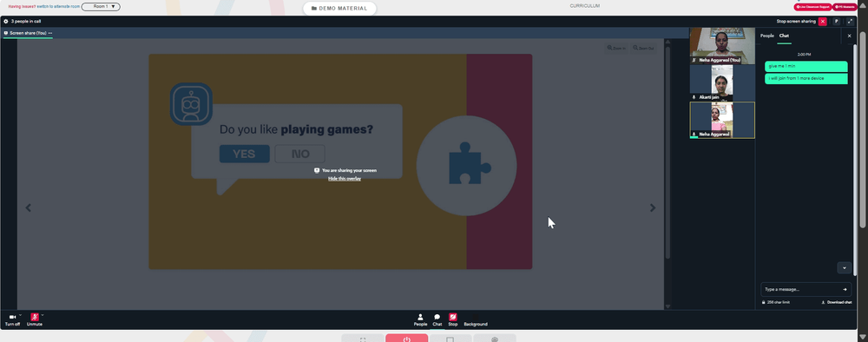This screenshot has height=342, width=868.
Task: Open call settings gear icon
Action: (x=6, y=21)
